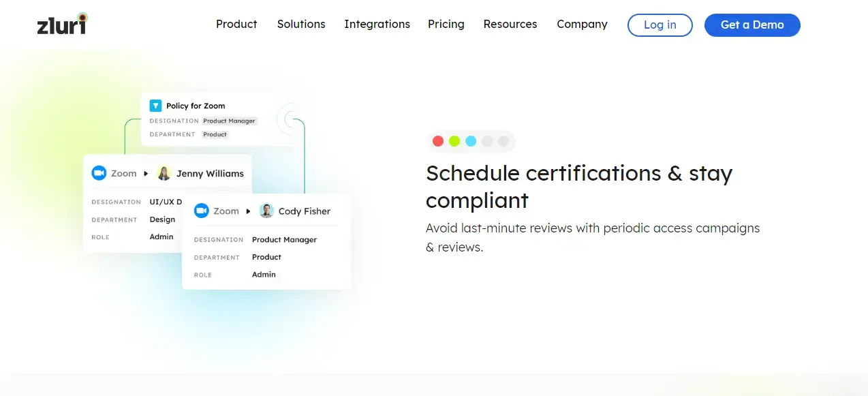Click the Get a Demo button
Viewport: 868px width, 396px height.
[x=752, y=25]
